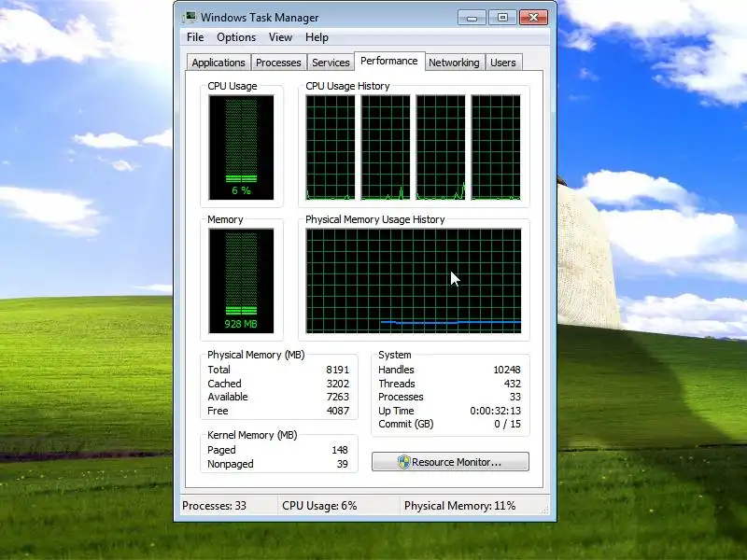
Task: Click the shield icon on Resource Monitor button
Action: (403, 462)
